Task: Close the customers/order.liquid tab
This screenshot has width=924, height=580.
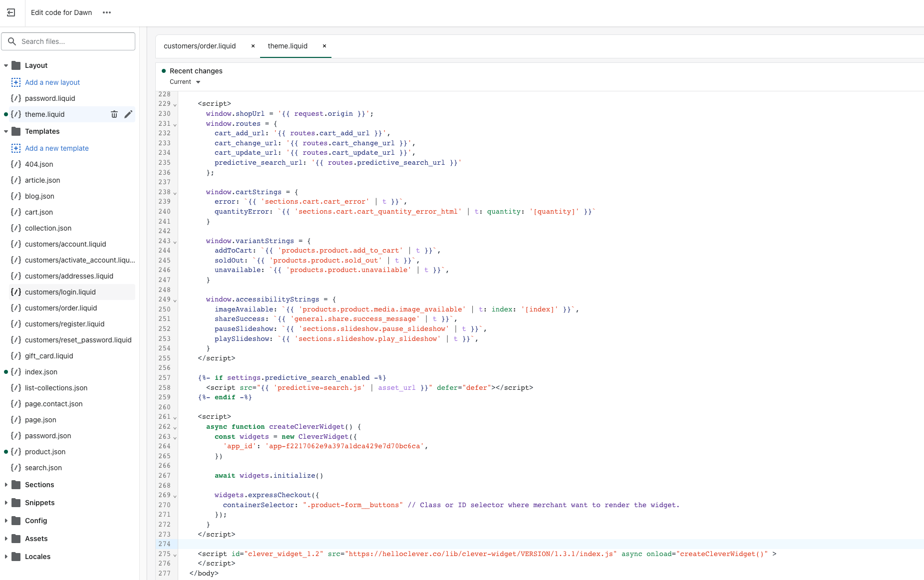Action: [x=253, y=46]
